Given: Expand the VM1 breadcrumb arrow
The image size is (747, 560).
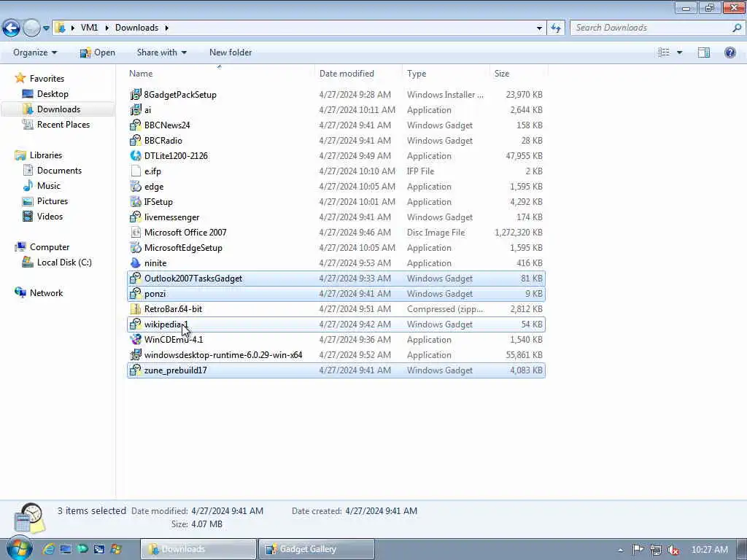Looking at the screenshot, I should [107, 28].
